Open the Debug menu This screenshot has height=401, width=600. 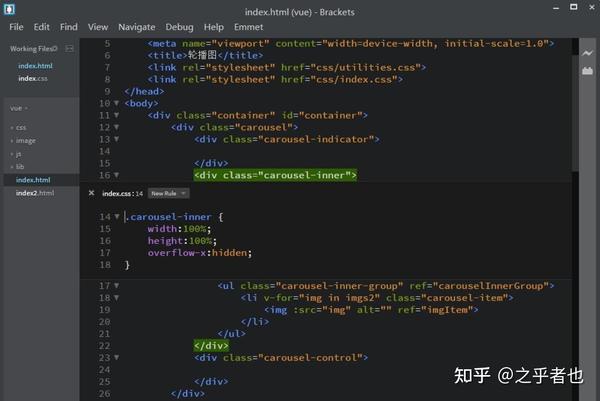[x=179, y=27]
